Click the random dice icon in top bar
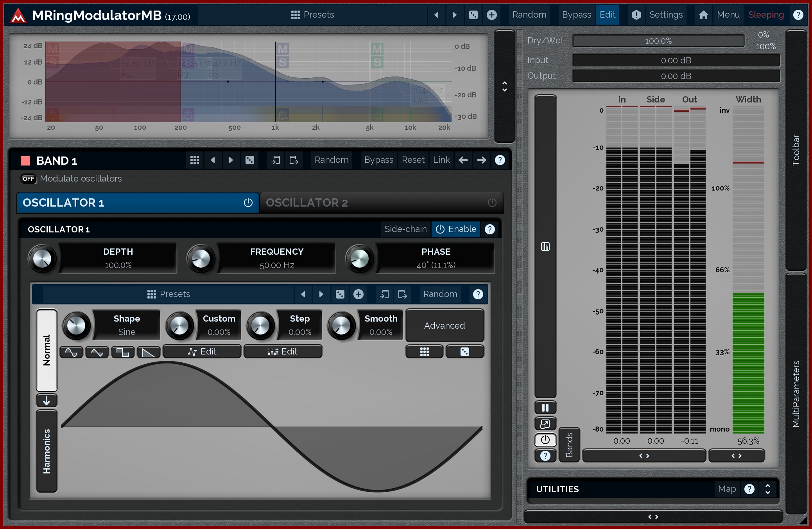 pos(473,15)
